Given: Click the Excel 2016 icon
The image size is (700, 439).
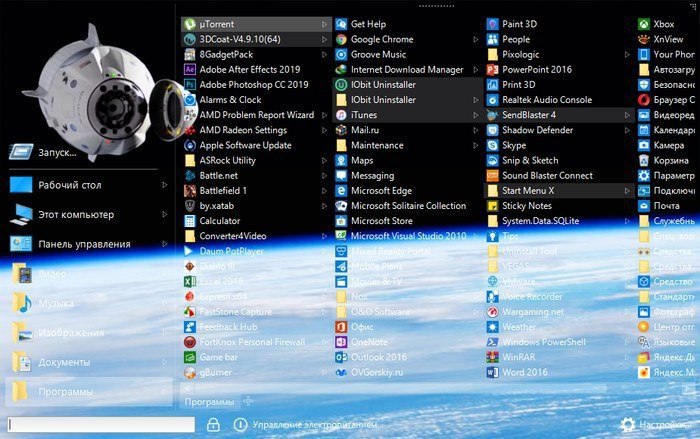Looking at the screenshot, I should tap(190, 281).
